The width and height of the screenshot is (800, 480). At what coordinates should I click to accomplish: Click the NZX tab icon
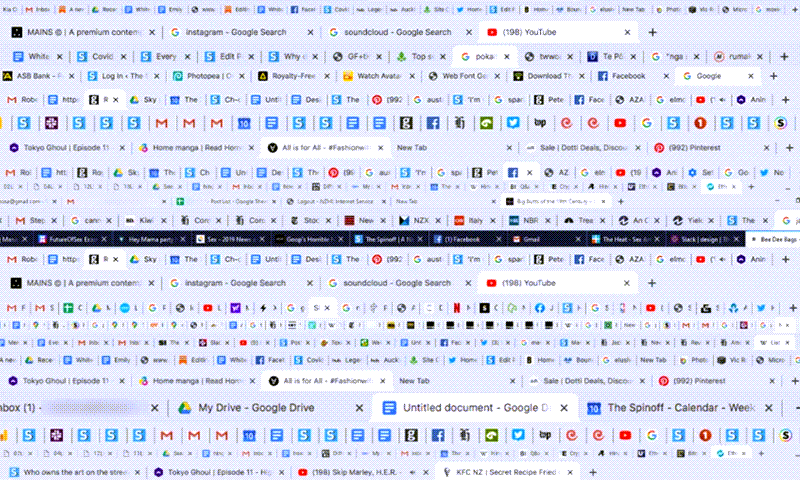(x=404, y=220)
